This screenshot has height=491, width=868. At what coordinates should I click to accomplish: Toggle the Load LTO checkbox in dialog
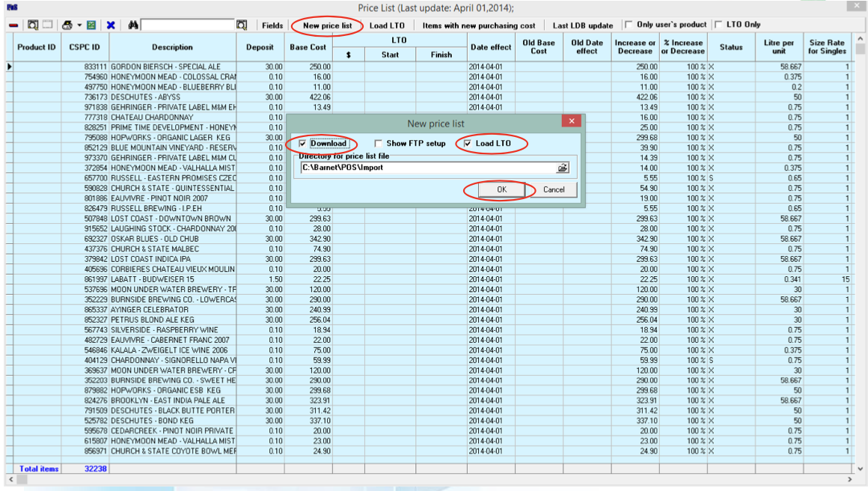tap(468, 144)
